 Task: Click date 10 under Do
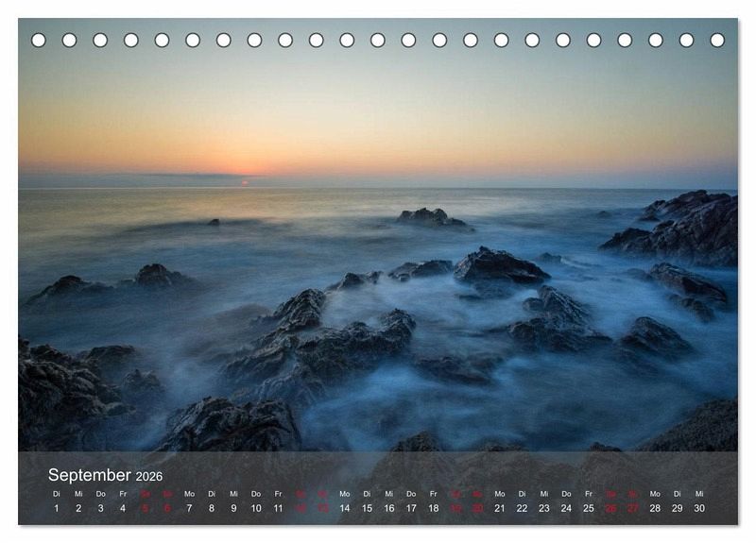pyautogui.click(x=255, y=508)
